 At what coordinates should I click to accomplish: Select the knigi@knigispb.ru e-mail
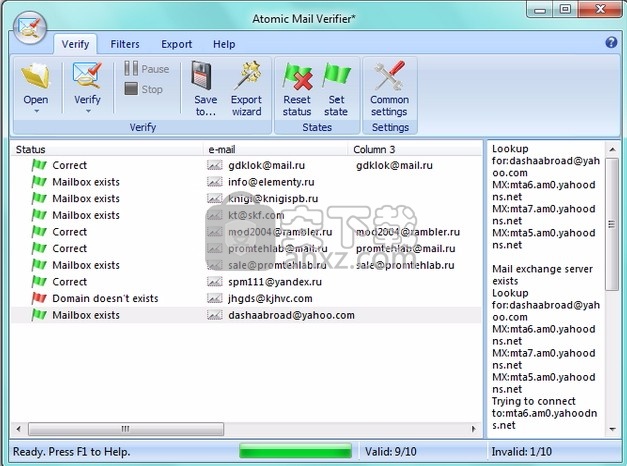[273, 199]
